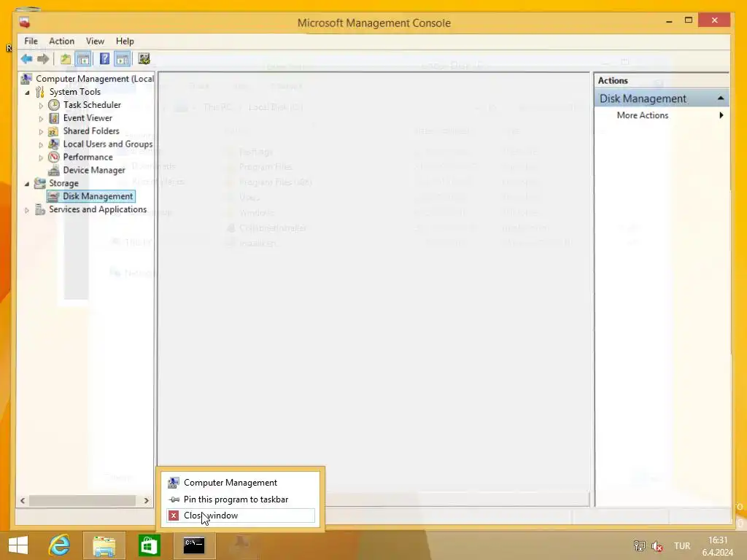Toggle Show/Hide Action Pane toolbar icon
Image resolution: width=747 pixels, height=560 pixels.
pos(122,59)
